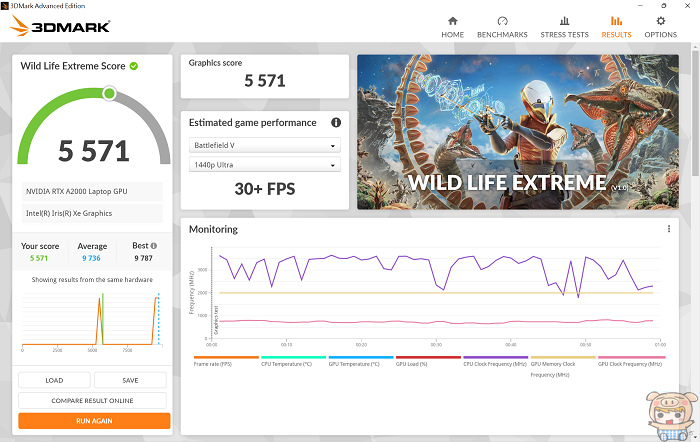700x442 pixels.
Task: Open the Home section icon
Action: 452,21
